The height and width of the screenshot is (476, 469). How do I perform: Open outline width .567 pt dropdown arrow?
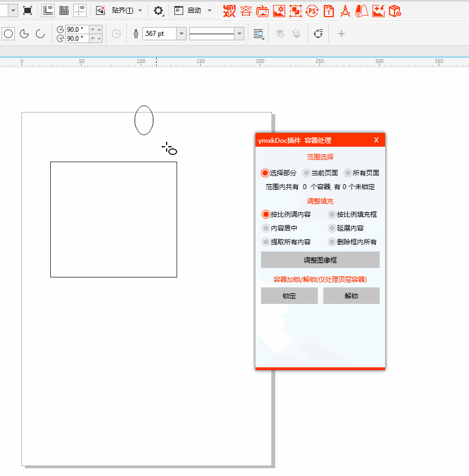point(182,34)
